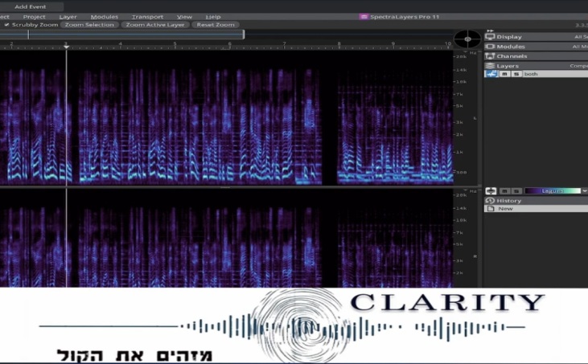
Task: Mute the 'both' layer
Action: coord(504,74)
